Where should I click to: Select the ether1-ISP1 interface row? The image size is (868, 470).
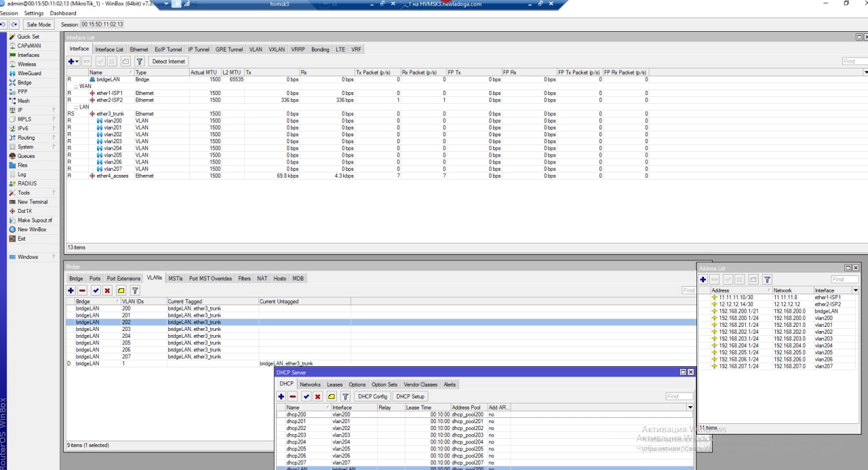click(357, 93)
